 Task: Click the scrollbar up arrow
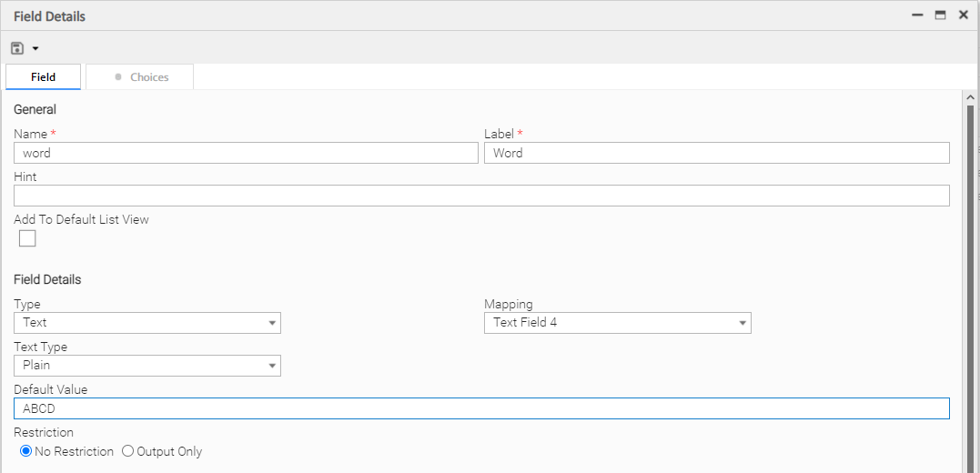tap(970, 97)
